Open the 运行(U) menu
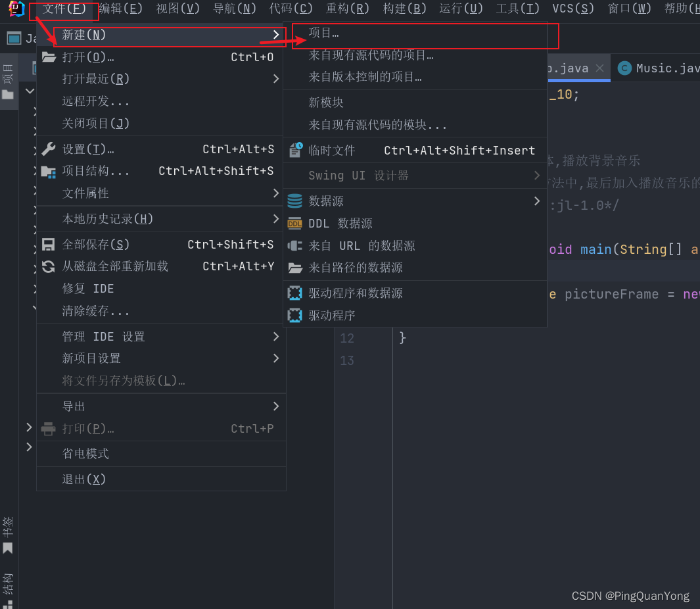The image size is (700, 609). [x=461, y=9]
